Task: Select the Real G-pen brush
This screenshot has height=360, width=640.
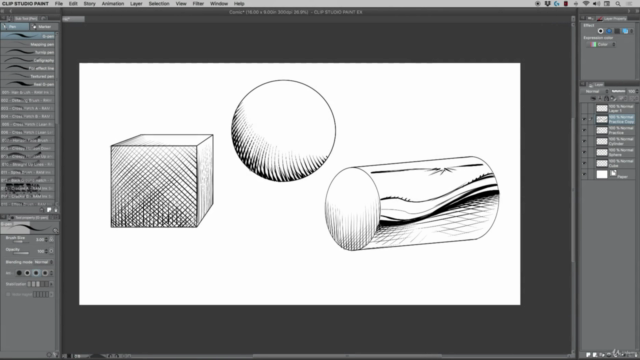Action: [x=28, y=84]
